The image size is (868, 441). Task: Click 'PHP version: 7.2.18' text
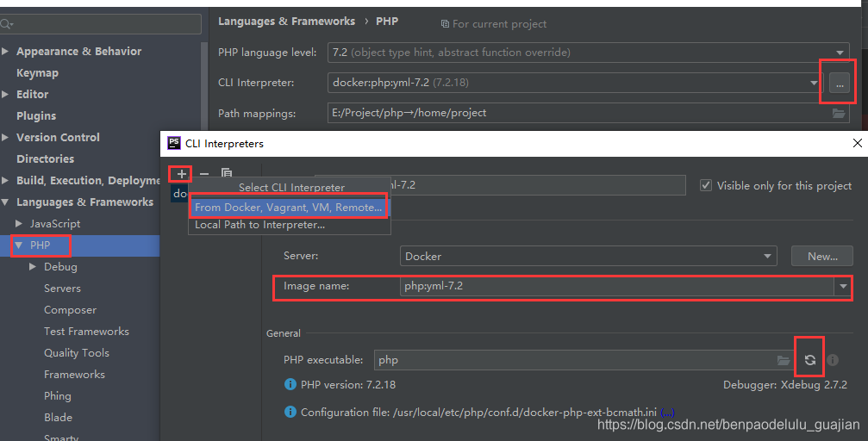click(x=348, y=384)
